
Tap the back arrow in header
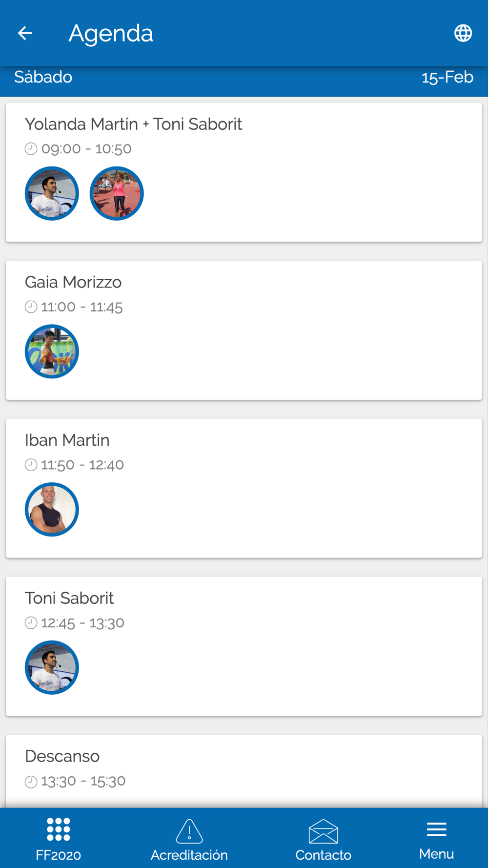pyautogui.click(x=25, y=33)
